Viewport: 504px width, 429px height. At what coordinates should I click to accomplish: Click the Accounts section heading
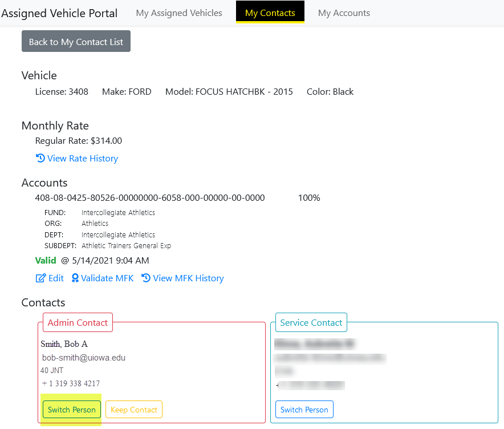point(44,183)
